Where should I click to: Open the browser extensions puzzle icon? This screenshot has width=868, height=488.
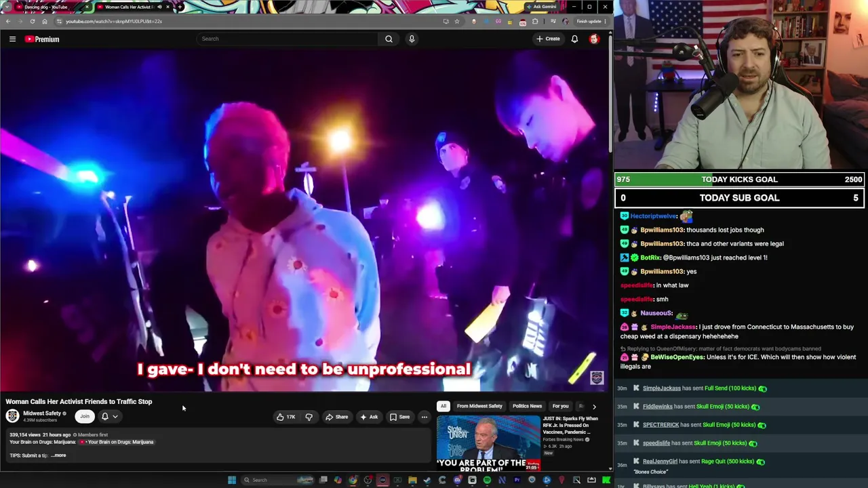[x=535, y=21]
